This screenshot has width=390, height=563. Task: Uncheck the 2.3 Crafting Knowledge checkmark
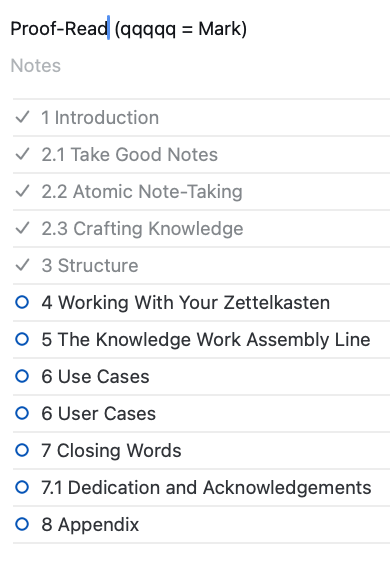[x=22, y=228]
